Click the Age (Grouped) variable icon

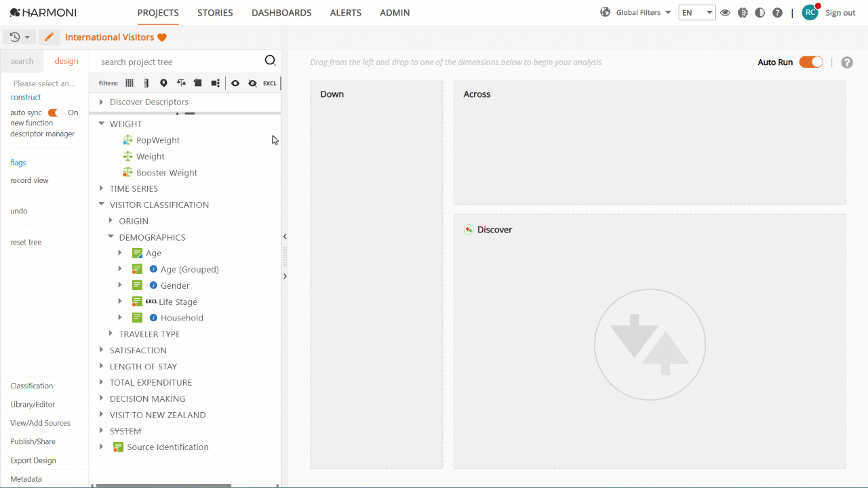[x=137, y=269]
